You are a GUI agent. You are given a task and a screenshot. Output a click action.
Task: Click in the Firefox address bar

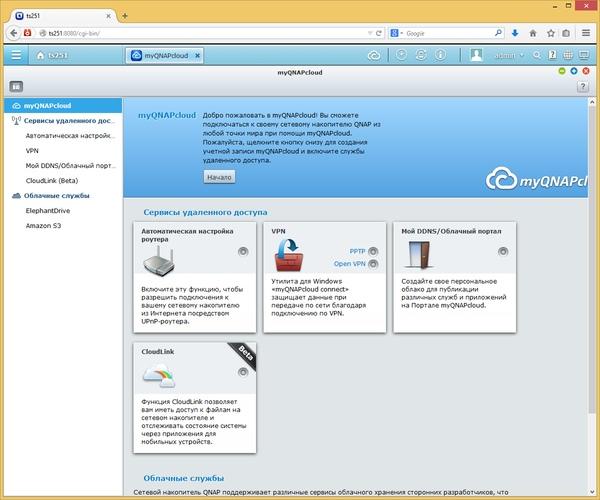click(x=203, y=33)
